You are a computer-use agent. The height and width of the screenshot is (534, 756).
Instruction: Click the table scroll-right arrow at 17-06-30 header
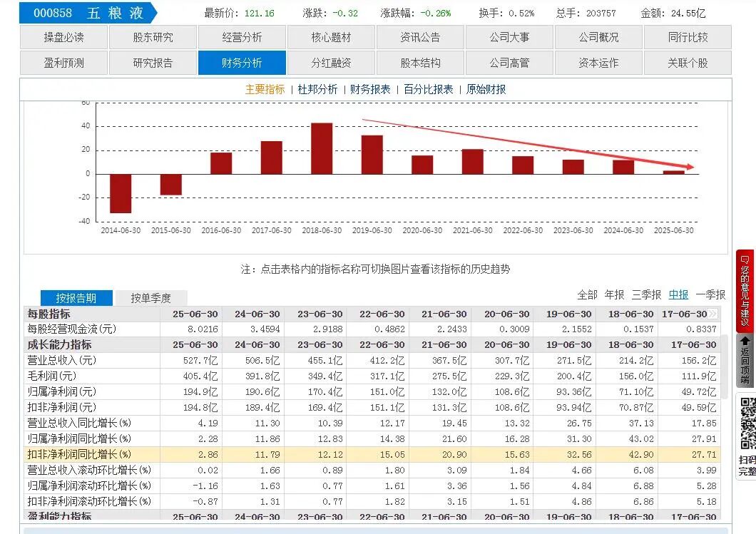click(x=712, y=314)
